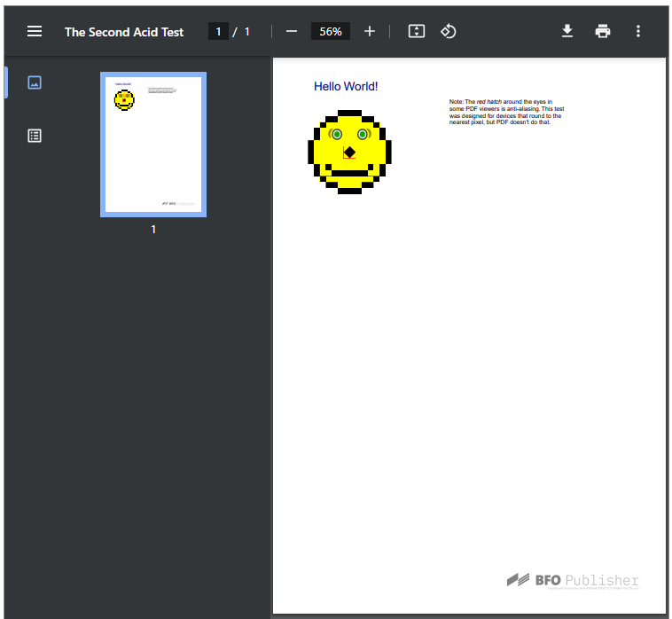Switch to thumbnails view in the sidebar

tap(35, 82)
